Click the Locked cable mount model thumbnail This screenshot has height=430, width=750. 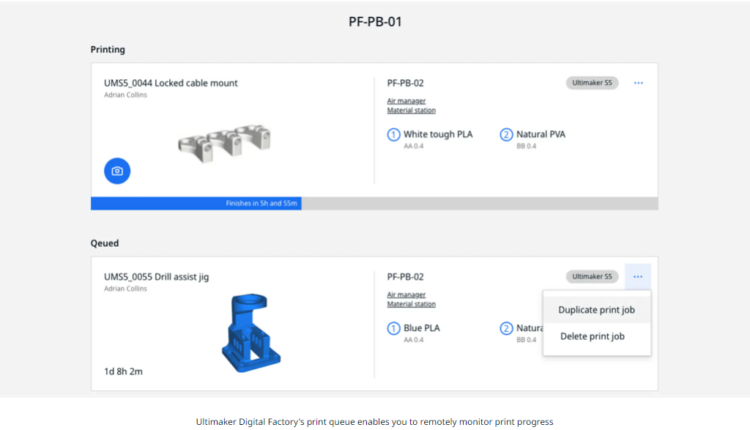click(x=218, y=142)
